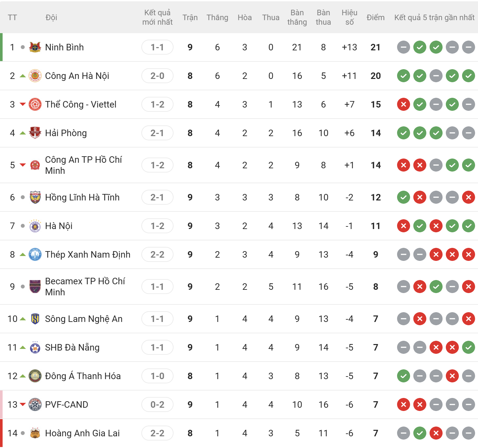
Task: Open Công An Hà Nội's 2-0 result
Action: pos(157,76)
